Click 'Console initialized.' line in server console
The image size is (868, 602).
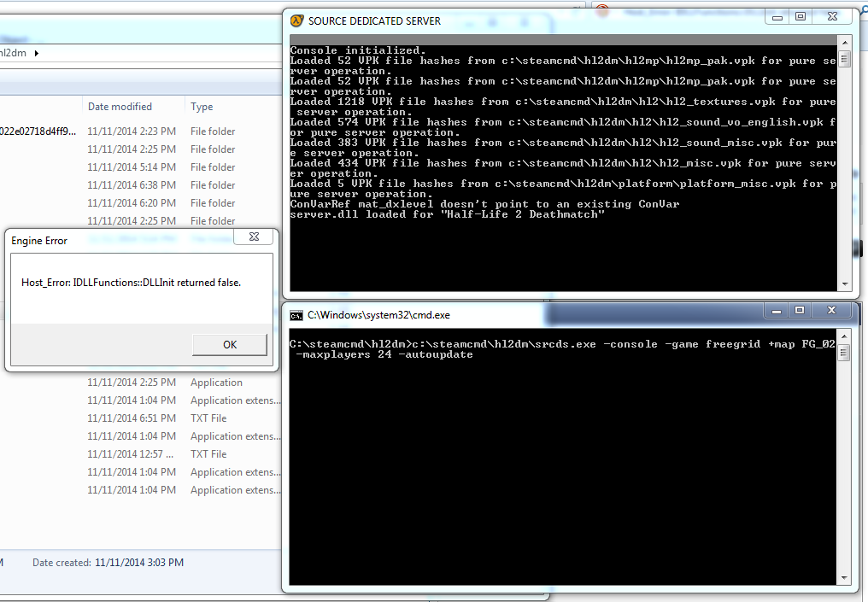[x=358, y=50]
